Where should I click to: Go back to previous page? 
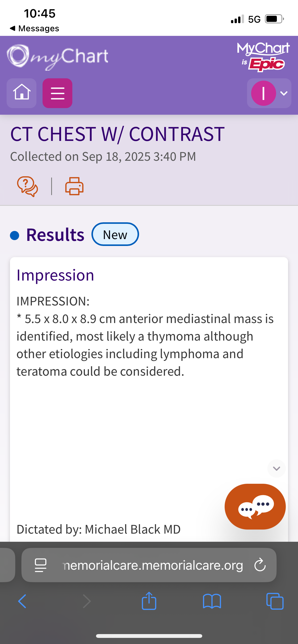(x=22, y=601)
